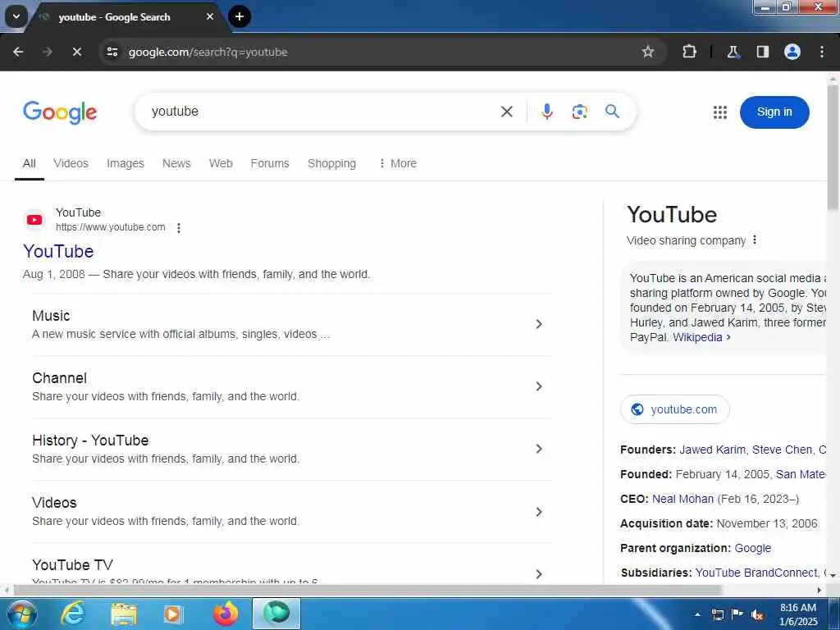Image resolution: width=840 pixels, height=630 pixels.
Task: Open Chrome three-dot menu
Action: click(x=821, y=52)
